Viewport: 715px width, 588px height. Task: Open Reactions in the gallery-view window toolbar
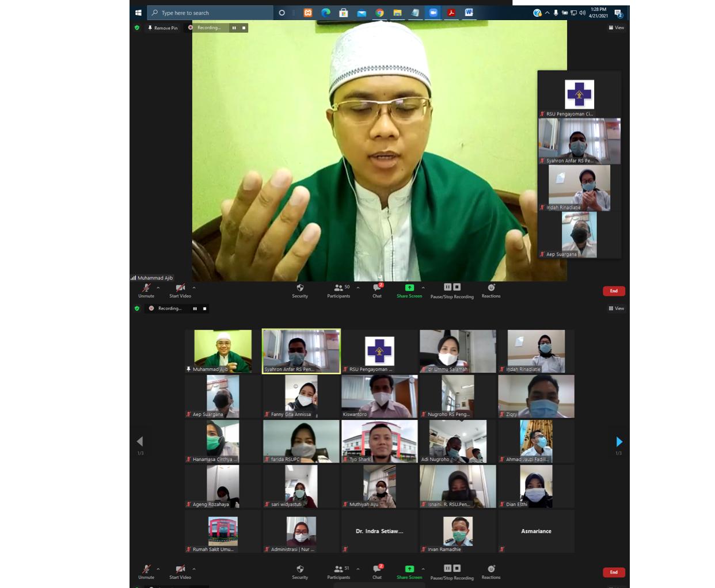coord(491,571)
